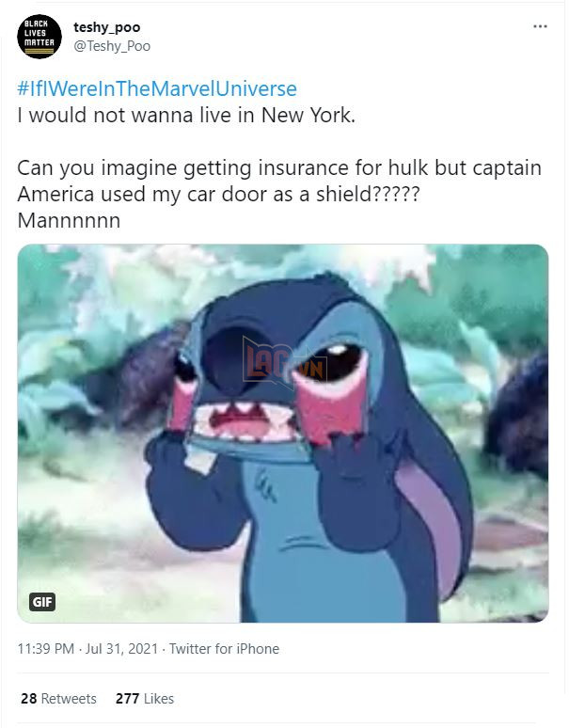Viewport: 569px width, 728px height.
Task: Click the number 277 like count
Action: pyautogui.click(x=127, y=698)
